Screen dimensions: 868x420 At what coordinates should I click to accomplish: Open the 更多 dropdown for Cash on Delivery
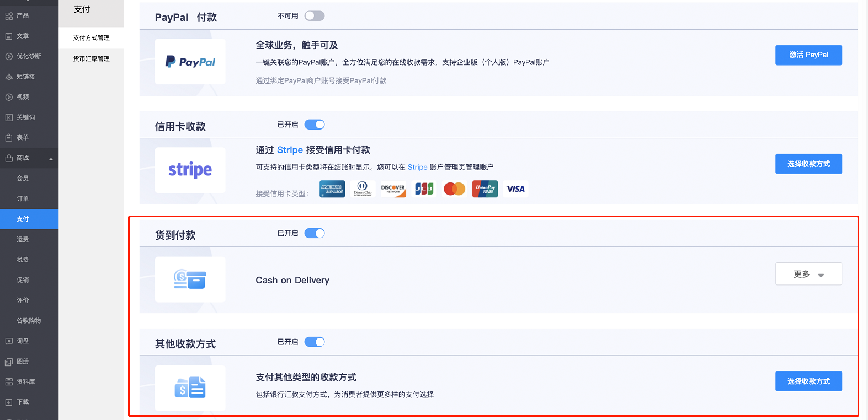808,274
